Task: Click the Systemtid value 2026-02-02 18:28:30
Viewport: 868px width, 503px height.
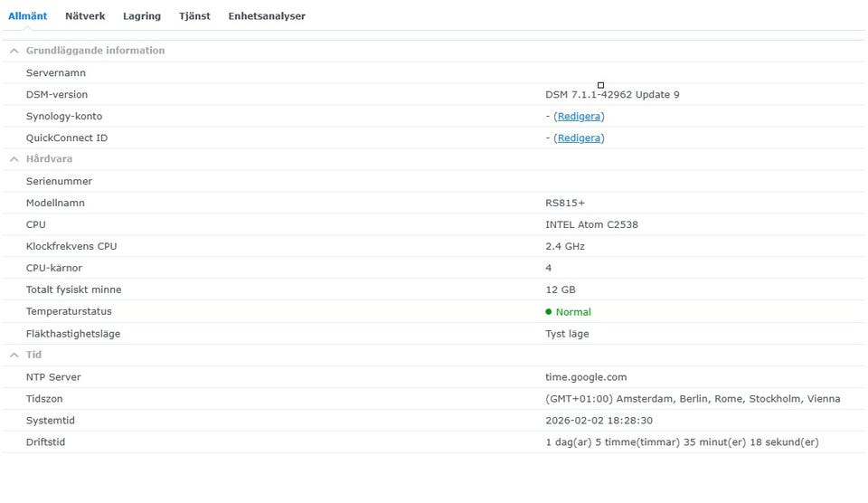Action: (599, 421)
